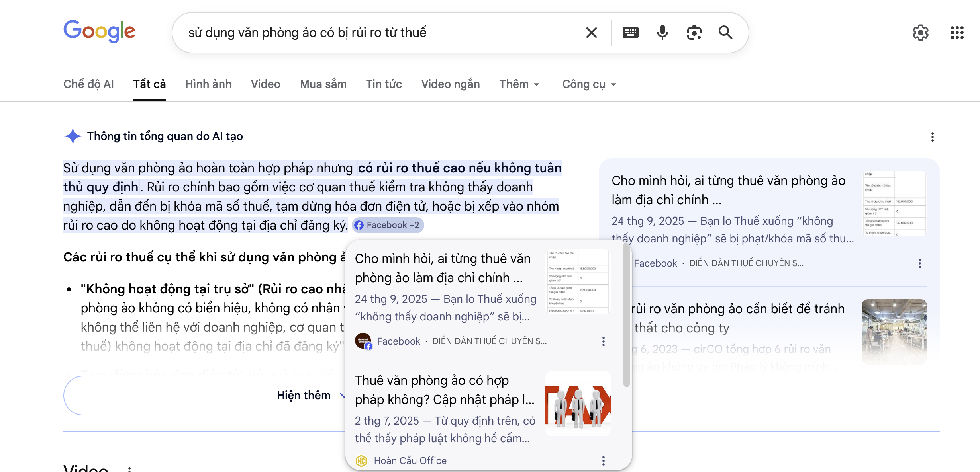Click side panel spreadsheet thumbnail
Viewport: 980px width, 472px height.
tap(894, 204)
